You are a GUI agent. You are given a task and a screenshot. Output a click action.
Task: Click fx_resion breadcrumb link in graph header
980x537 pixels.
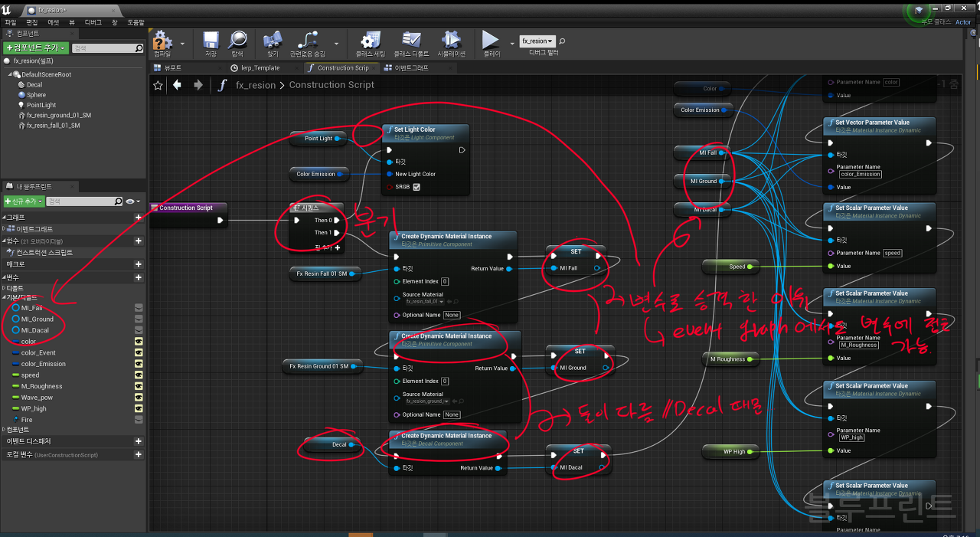[256, 85]
